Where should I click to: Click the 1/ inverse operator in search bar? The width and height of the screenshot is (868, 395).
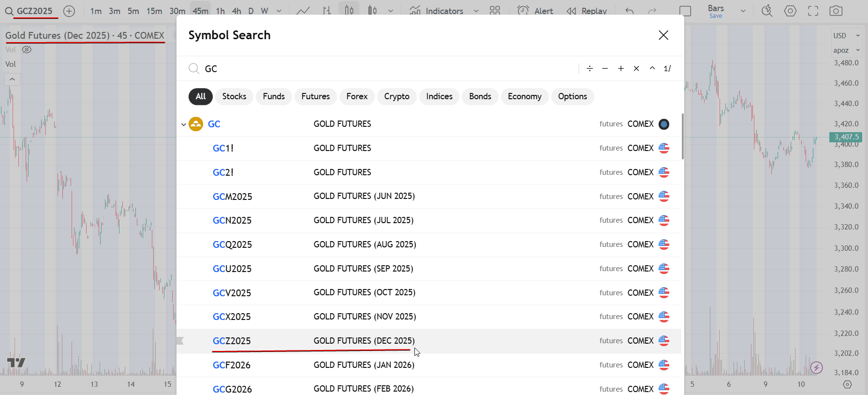(x=667, y=68)
